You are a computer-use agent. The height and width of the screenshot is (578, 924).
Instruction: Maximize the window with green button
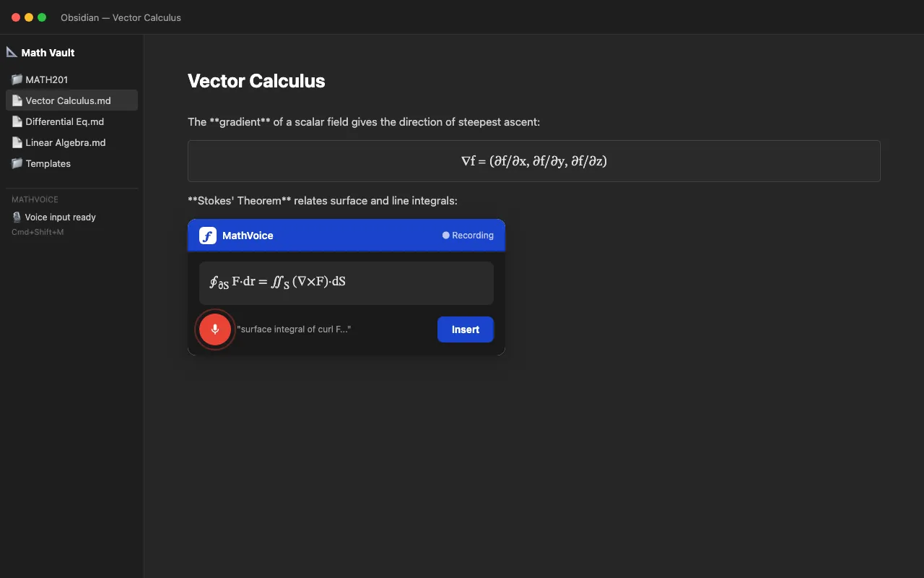[42, 17]
